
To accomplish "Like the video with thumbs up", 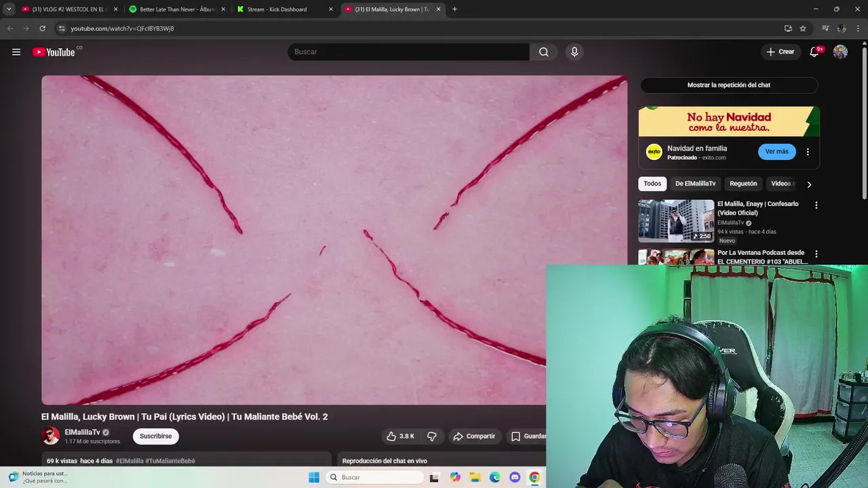I will click(x=400, y=436).
